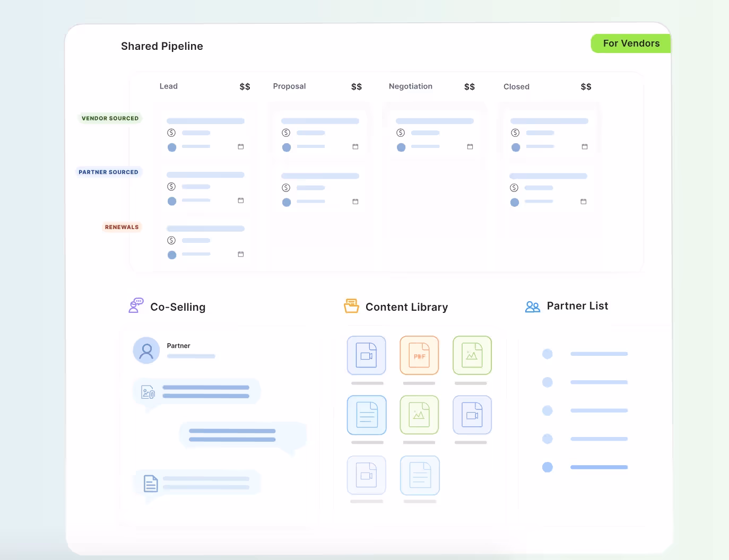Image resolution: width=729 pixels, height=560 pixels.
Task: Click the Content Library folder icon
Action: pos(351,306)
